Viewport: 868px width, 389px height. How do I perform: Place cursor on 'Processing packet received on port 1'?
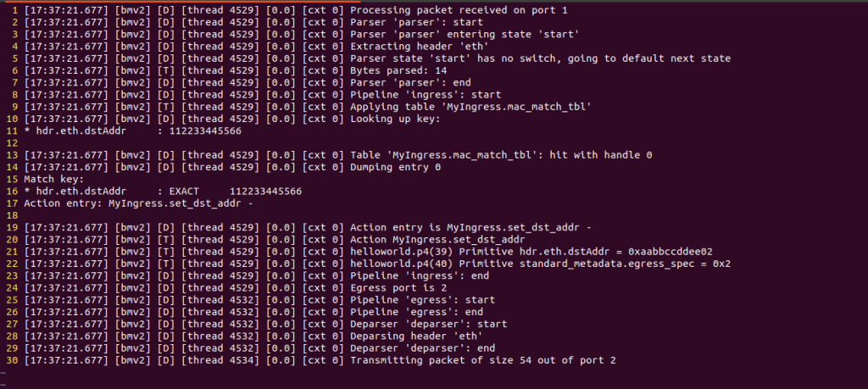[x=459, y=10]
